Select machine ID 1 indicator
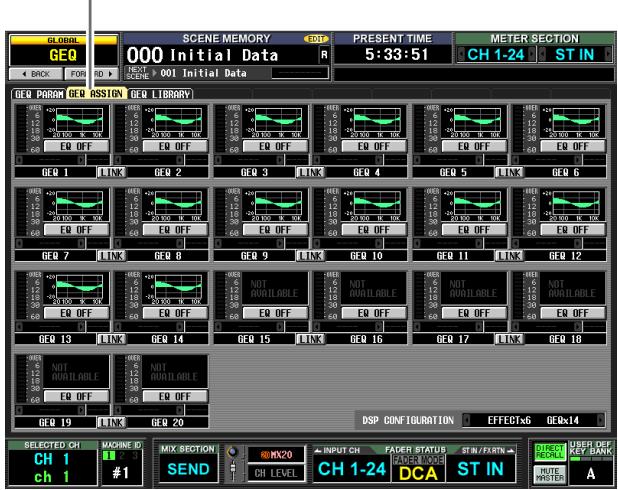Image resolution: width=618 pixels, height=490 pixels. click(108, 455)
